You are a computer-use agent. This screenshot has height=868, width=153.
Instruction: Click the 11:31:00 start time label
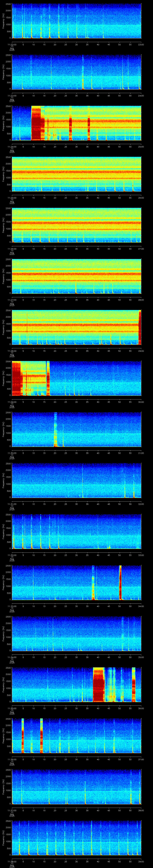tap(12, 504)
